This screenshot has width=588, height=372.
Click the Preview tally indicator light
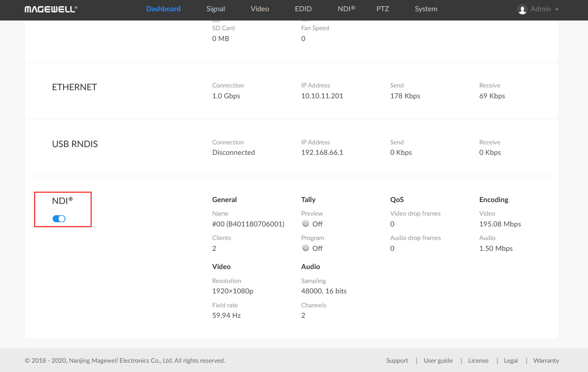pyautogui.click(x=305, y=224)
